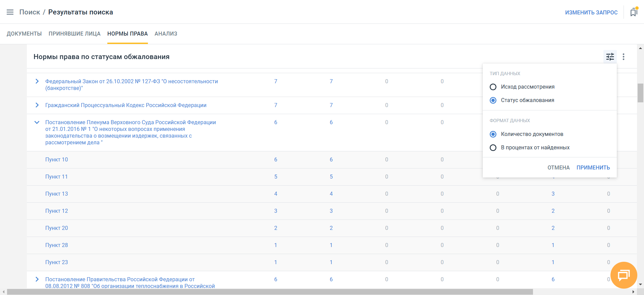Image resolution: width=644 pixels, height=295 pixels.
Task: Open the Пункт 20 link
Action: point(57,228)
